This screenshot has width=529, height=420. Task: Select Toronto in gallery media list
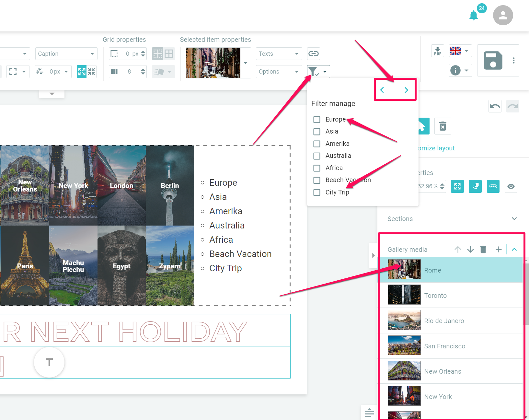click(x=451, y=295)
